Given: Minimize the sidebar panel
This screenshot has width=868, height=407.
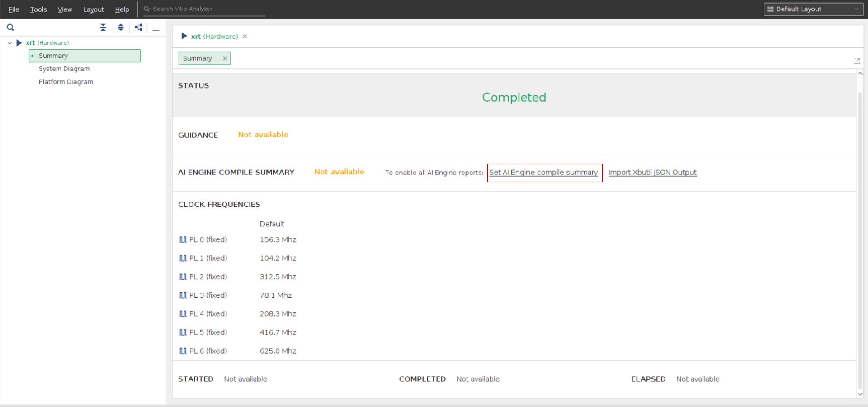Looking at the screenshot, I should (x=156, y=29).
